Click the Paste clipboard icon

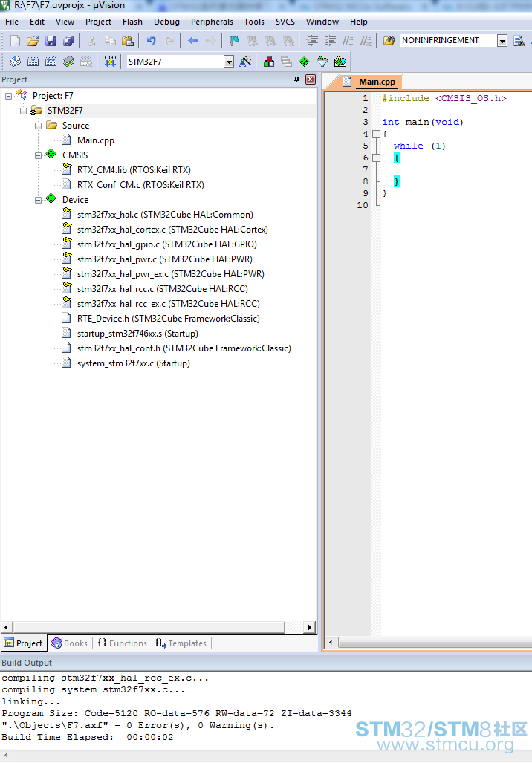point(128,41)
